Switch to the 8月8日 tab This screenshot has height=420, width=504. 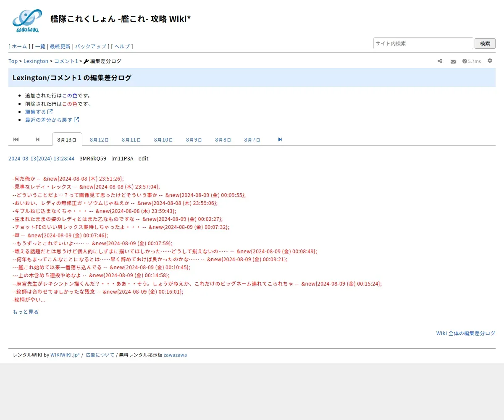coord(223,140)
